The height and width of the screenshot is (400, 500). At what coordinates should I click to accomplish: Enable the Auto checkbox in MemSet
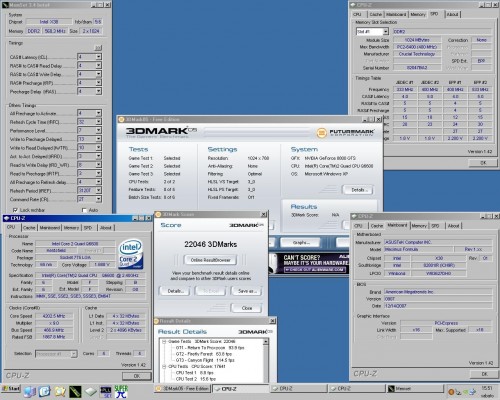(x=84, y=210)
